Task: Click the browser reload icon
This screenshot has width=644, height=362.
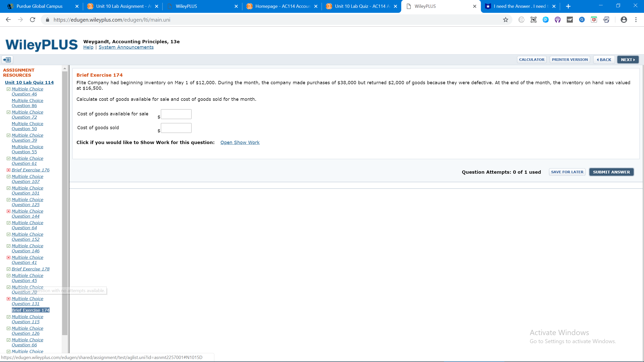Action: [x=32, y=20]
